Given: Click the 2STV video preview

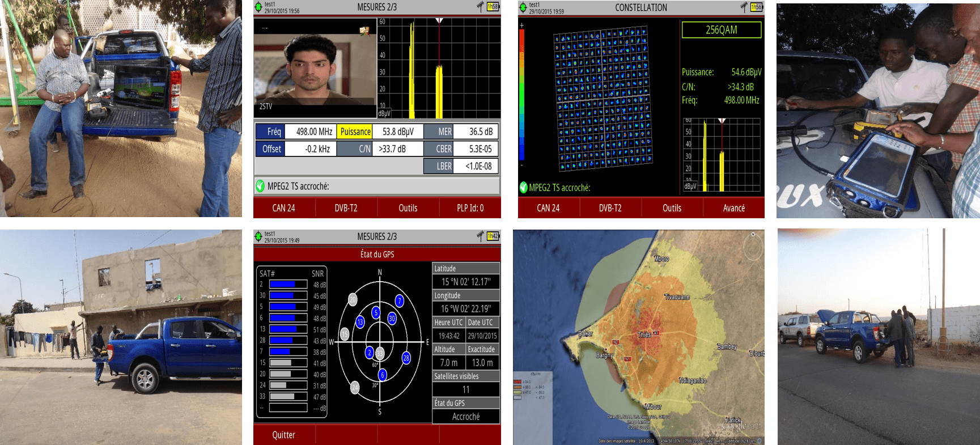Looking at the screenshot, I should tap(315, 68).
